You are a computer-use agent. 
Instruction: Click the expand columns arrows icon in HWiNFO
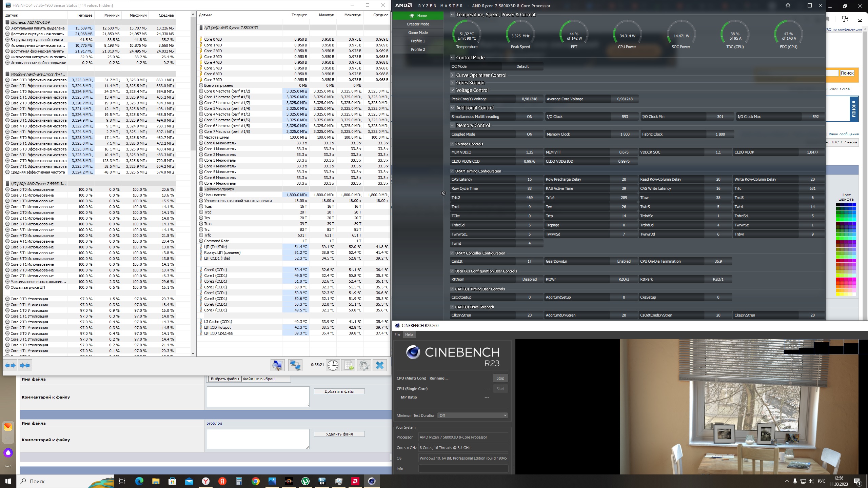click(x=10, y=365)
